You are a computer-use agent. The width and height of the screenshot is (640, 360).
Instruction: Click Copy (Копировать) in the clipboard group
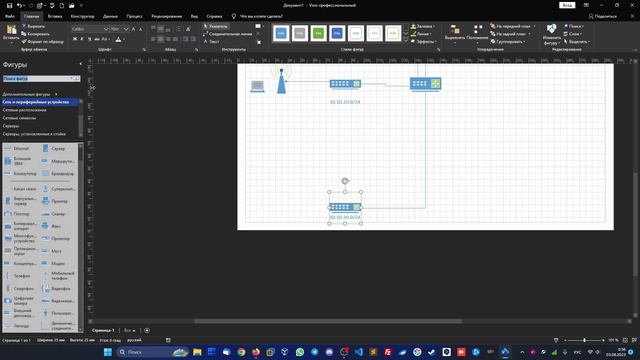36,34
